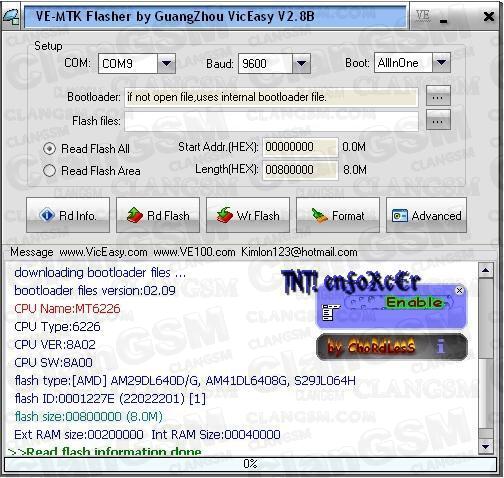The height and width of the screenshot is (478, 504).
Task: Click the VE-MTK Flasher app icon in title bar
Action: tap(11, 17)
